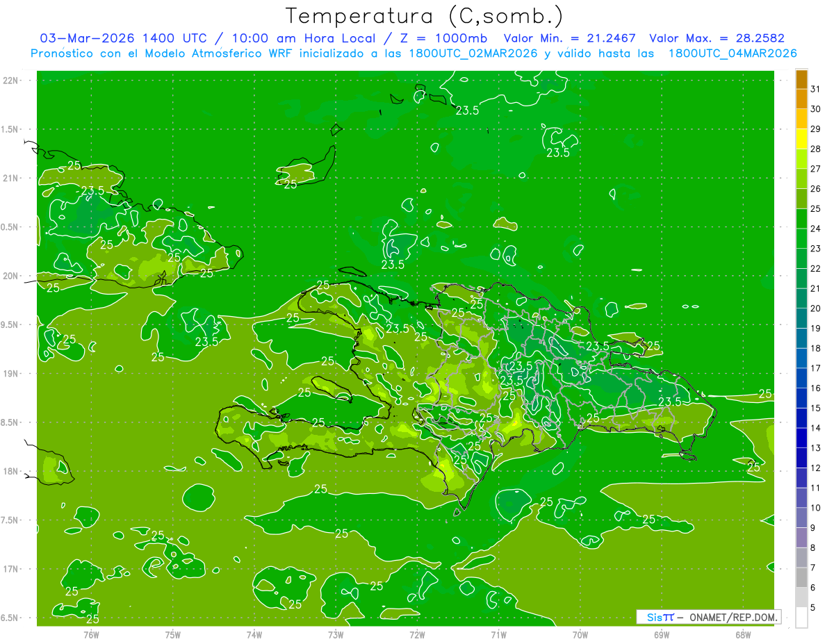Viewport: 834px width, 644px height.
Task: Pick the gray legend color between 6 and 7
Action: coord(801,577)
